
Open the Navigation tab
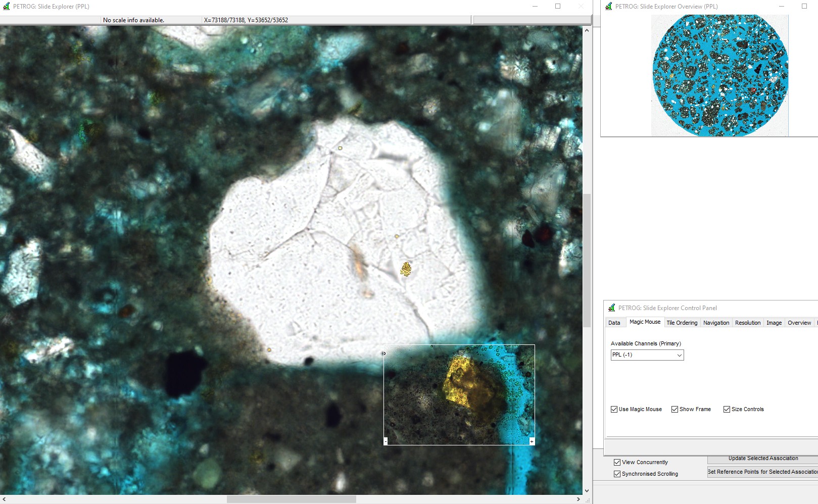click(x=716, y=323)
